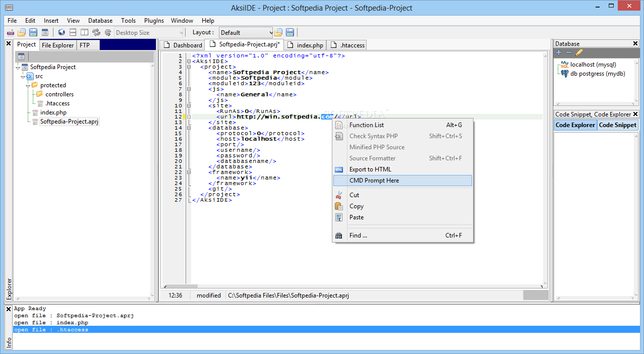Click the HTML icon beside Export to HTML
Image resolution: width=644 pixels, height=354 pixels.
(339, 169)
